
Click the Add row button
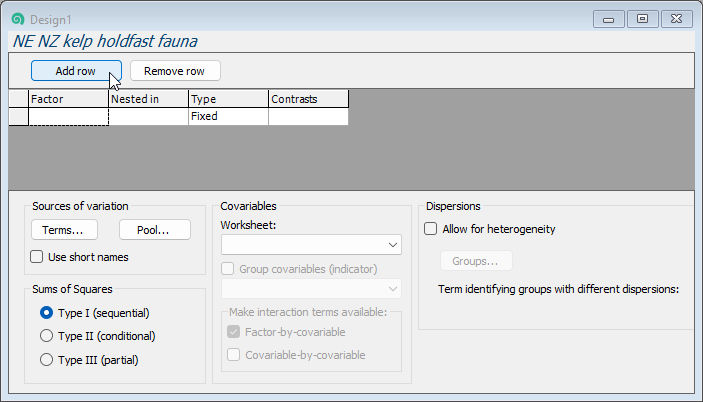76,71
